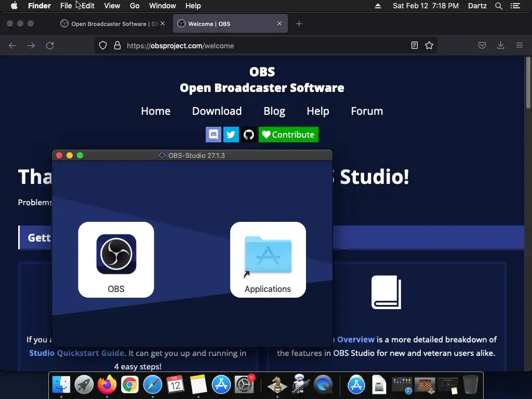Close the Open Broadcaster Software tab
Image resolution: width=532 pixels, height=399 pixels.
coord(163,23)
